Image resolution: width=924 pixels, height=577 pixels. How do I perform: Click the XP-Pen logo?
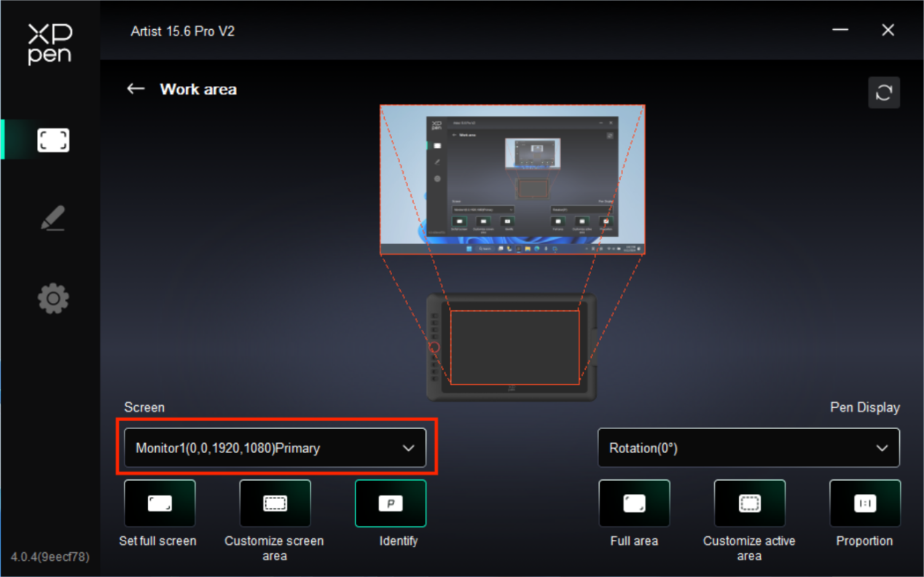point(50,44)
